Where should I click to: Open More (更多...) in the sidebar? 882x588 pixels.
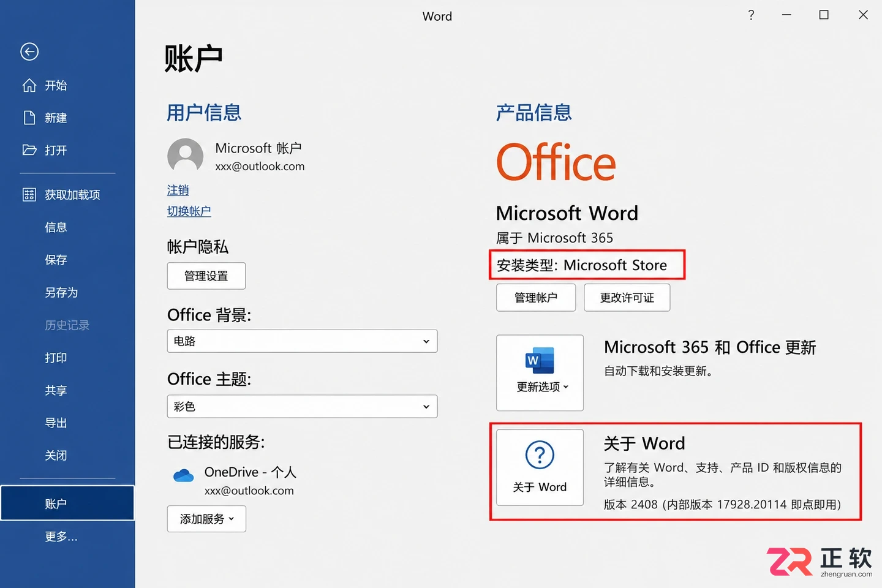[61, 537]
